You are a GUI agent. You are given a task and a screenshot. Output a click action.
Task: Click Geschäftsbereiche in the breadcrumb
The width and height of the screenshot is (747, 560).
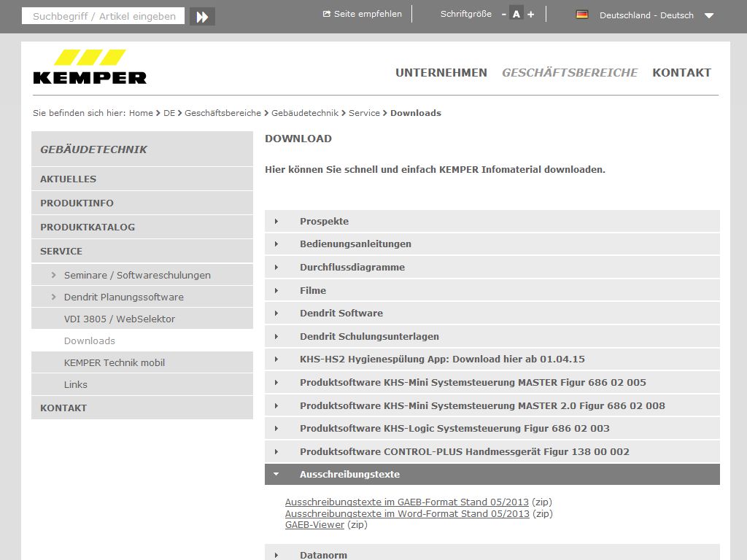(x=223, y=113)
